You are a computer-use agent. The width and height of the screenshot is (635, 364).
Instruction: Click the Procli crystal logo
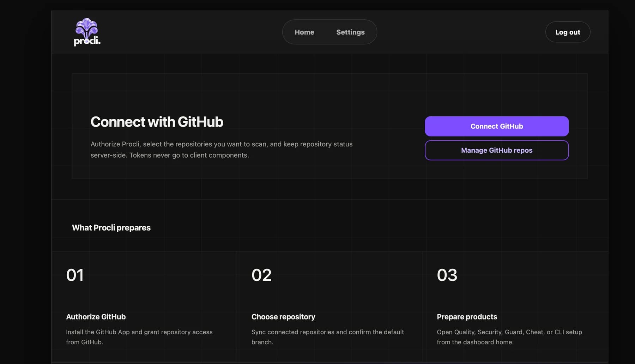[87, 32]
